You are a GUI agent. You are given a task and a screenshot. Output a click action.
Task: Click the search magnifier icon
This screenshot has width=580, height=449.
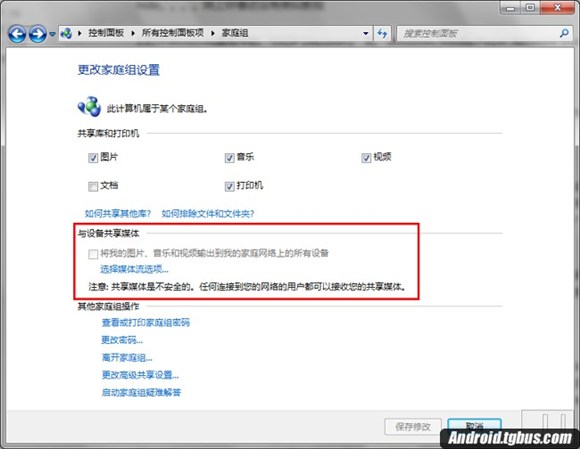pos(564,33)
